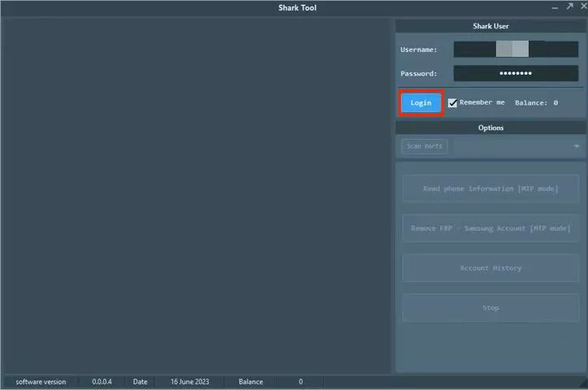Viewport: 588px width, 390px height.
Task: Minimize the Shark Tool window
Action: [x=555, y=6]
